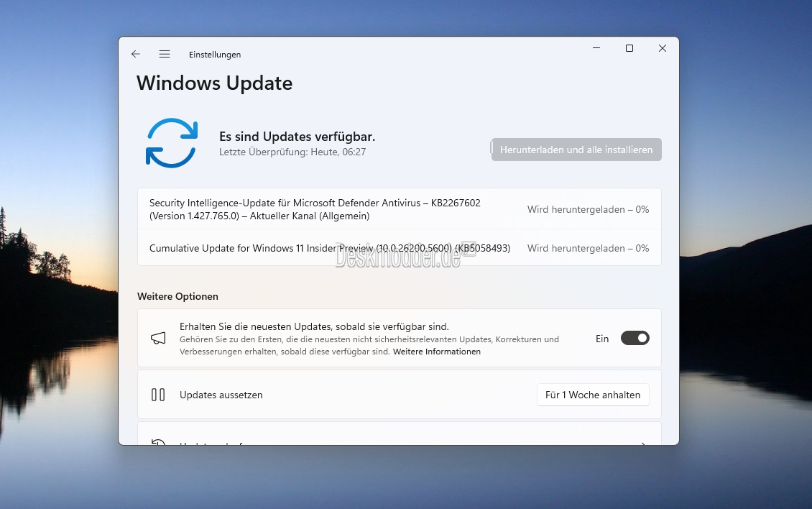Select the Cumulative Update for Windows 11 Insider Preview entry
Viewport: 812px width, 509px height.
[400, 248]
